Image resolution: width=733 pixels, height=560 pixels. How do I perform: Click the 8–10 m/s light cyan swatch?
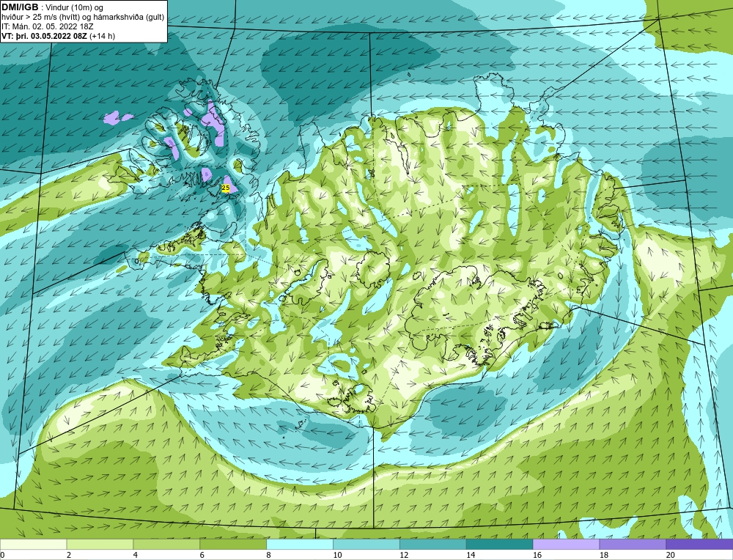[x=300, y=544]
